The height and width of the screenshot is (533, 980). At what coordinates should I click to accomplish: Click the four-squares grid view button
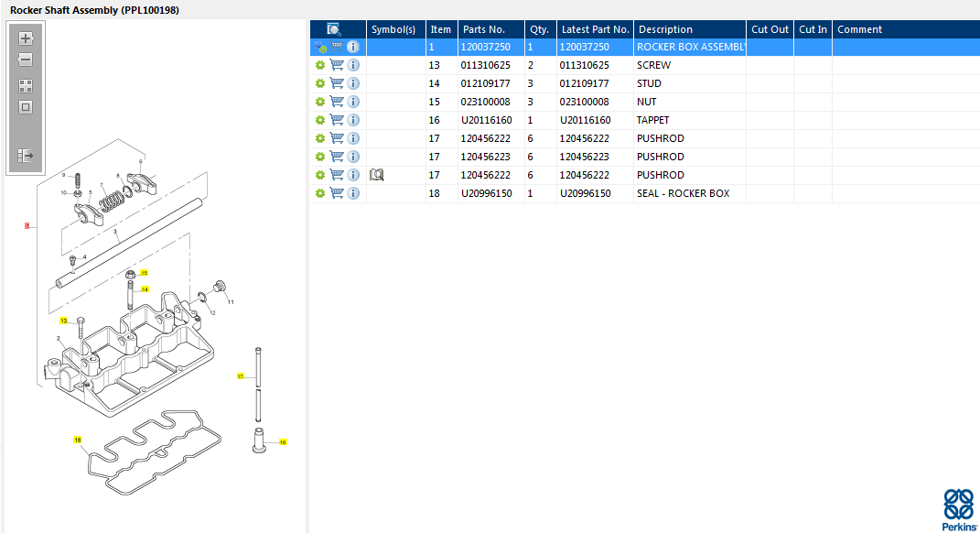pyautogui.click(x=26, y=86)
